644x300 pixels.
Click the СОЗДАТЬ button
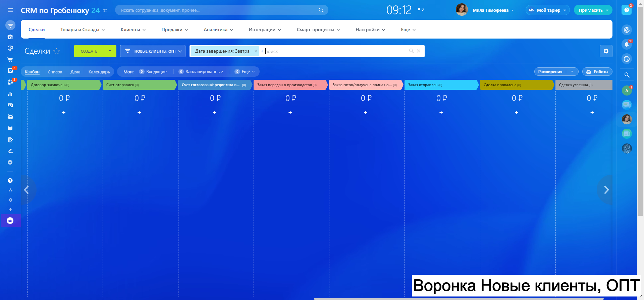pyautogui.click(x=89, y=51)
